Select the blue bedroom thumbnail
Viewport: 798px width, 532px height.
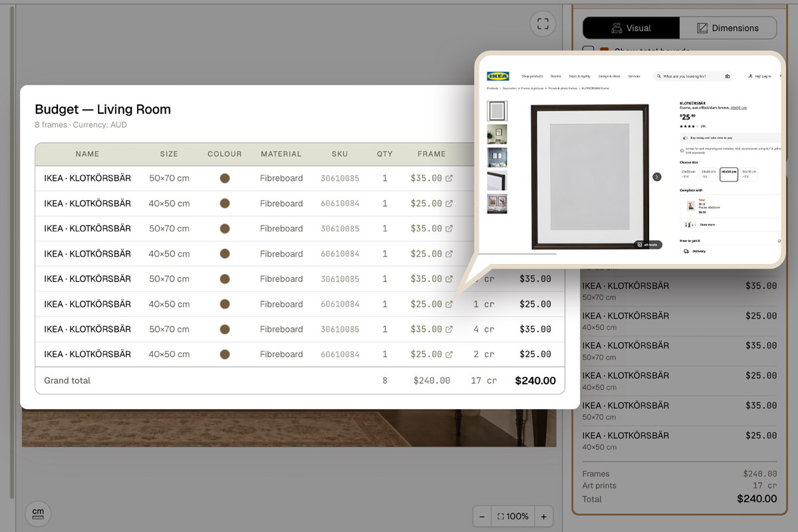pyautogui.click(x=497, y=158)
